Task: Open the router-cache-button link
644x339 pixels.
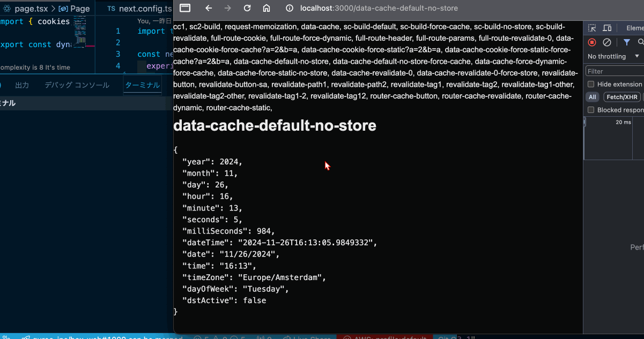Action: [x=405, y=96]
